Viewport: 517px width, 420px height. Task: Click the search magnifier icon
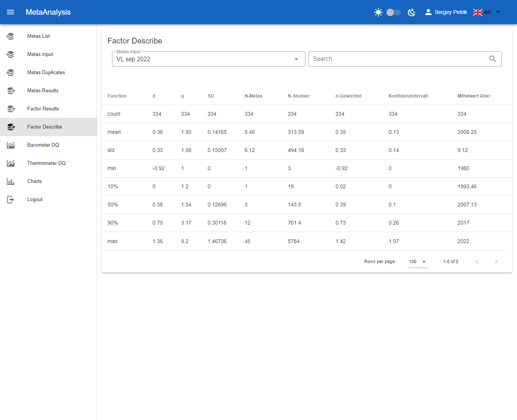point(492,59)
